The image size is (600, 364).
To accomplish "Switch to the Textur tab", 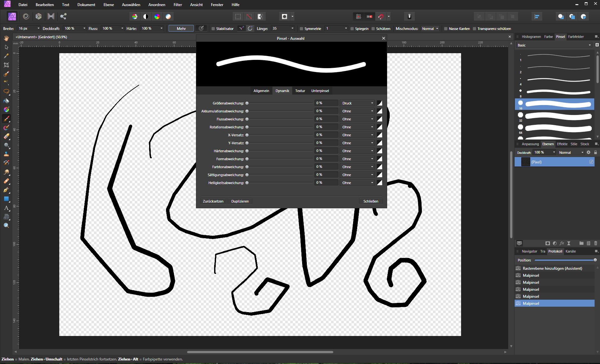I will pyautogui.click(x=300, y=91).
